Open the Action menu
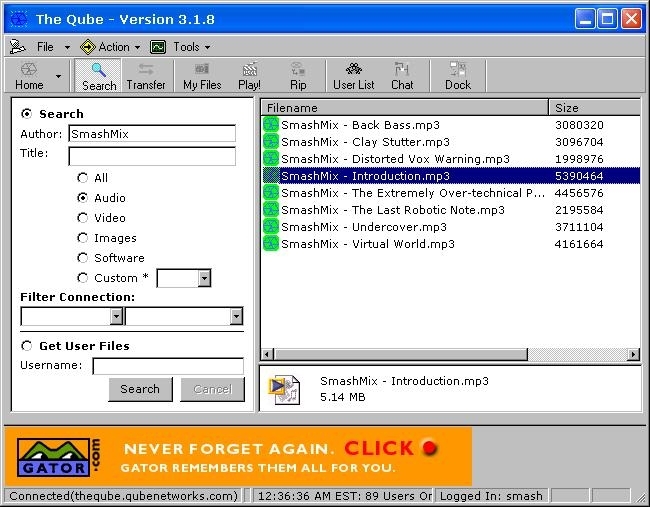 pos(114,47)
